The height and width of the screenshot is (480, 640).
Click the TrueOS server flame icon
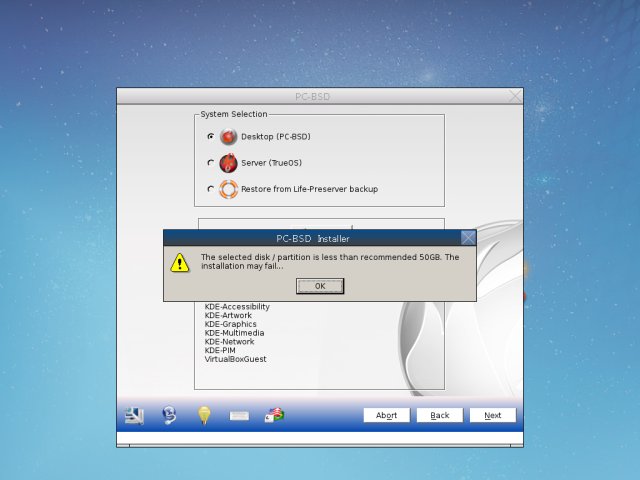pos(229,163)
